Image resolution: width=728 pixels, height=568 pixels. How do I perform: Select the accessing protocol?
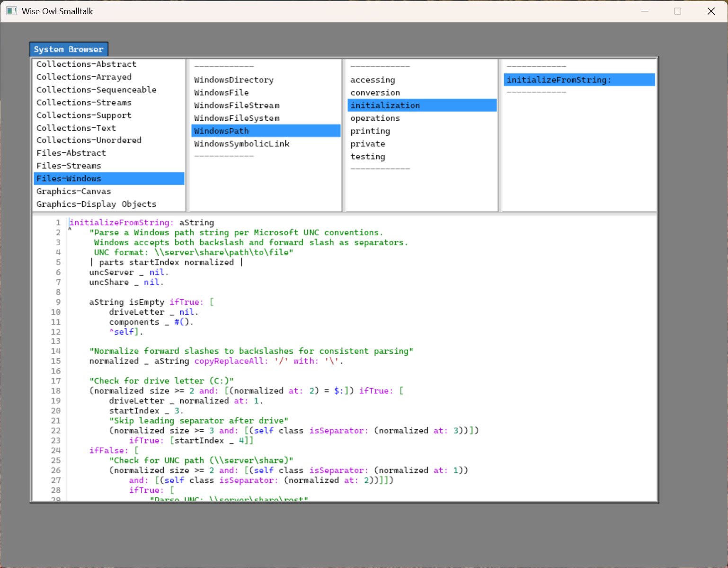(373, 80)
